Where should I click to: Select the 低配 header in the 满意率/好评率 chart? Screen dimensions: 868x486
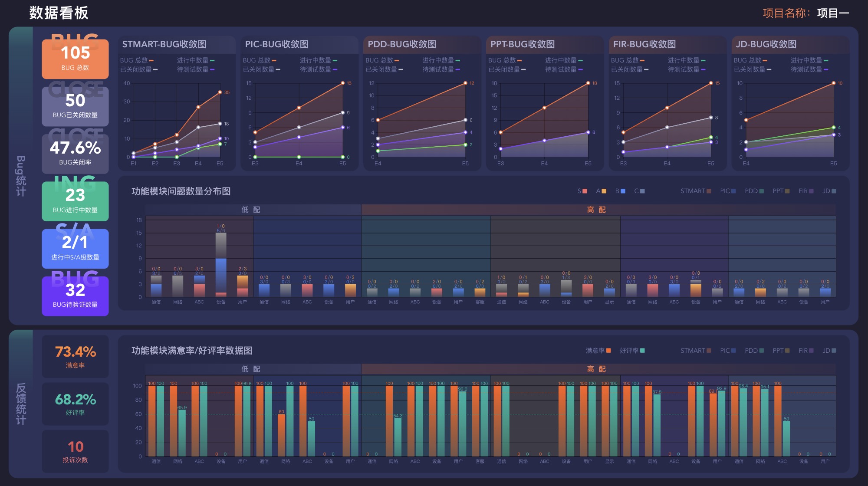[x=253, y=369]
